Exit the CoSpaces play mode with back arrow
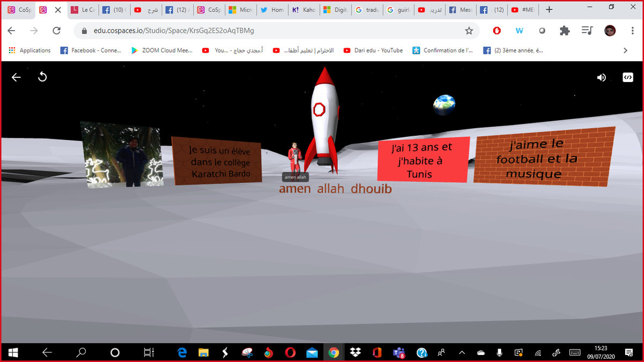Image resolution: width=644 pixels, height=362 pixels. [16, 77]
